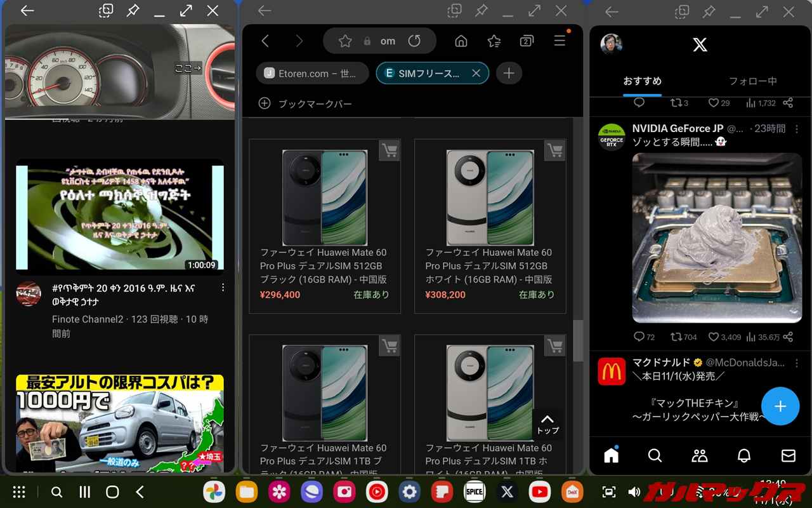The image size is (812, 508).
Task: Click the browser reload icon
Action: pos(414,41)
